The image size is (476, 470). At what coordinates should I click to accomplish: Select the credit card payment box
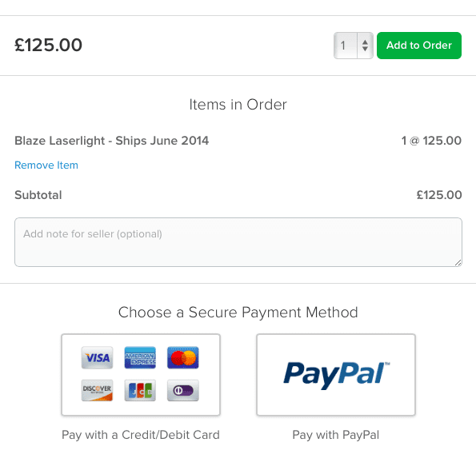click(141, 375)
